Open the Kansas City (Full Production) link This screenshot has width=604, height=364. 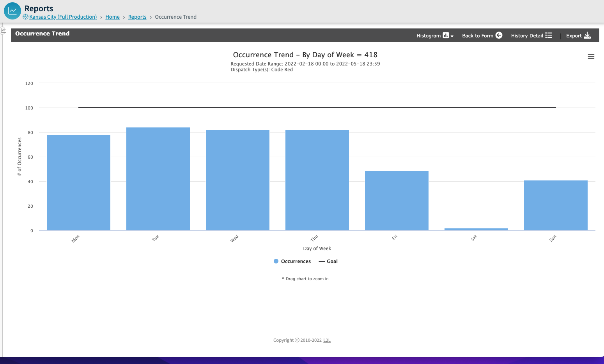[x=63, y=17]
